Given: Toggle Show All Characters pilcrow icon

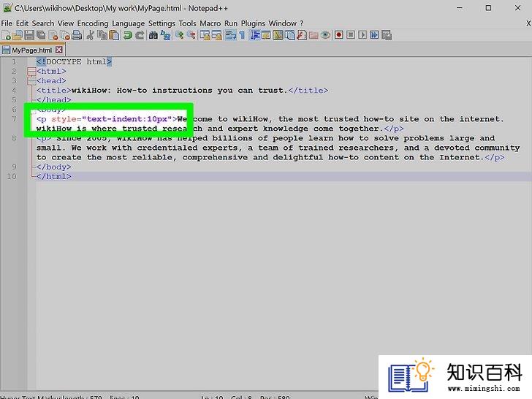Looking at the screenshot, I should 242,35.
